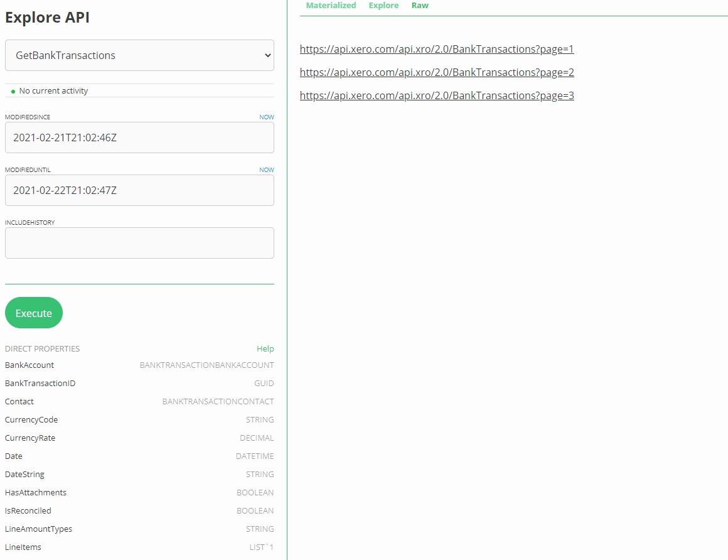Set MODIFIEDUNTIL to NOW
The height and width of the screenshot is (560, 728).
click(266, 170)
